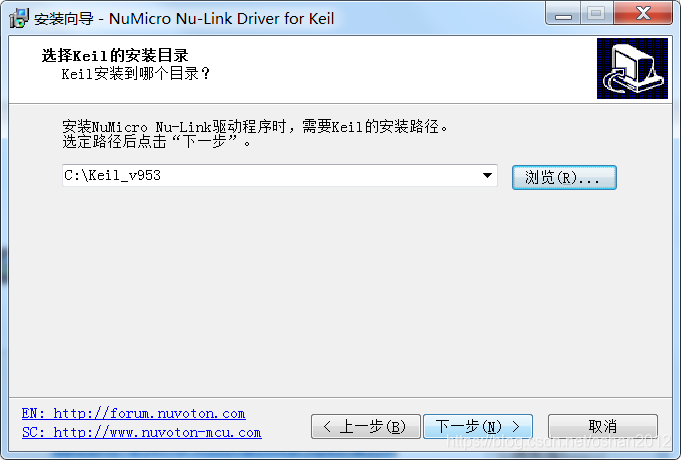681x460 pixels.
Task: Click the 选定路径后点击下一步 instruction line
Action: pyautogui.click(x=157, y=142)
